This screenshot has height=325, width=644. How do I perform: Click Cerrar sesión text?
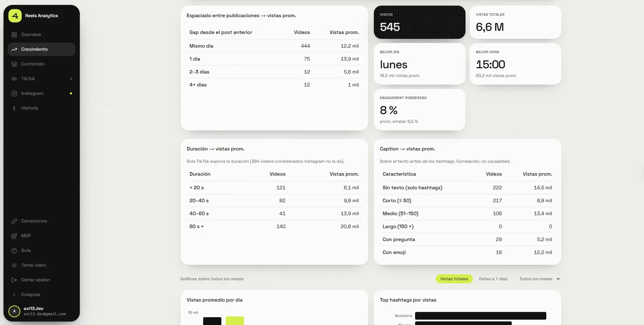(x=35, y=280)
